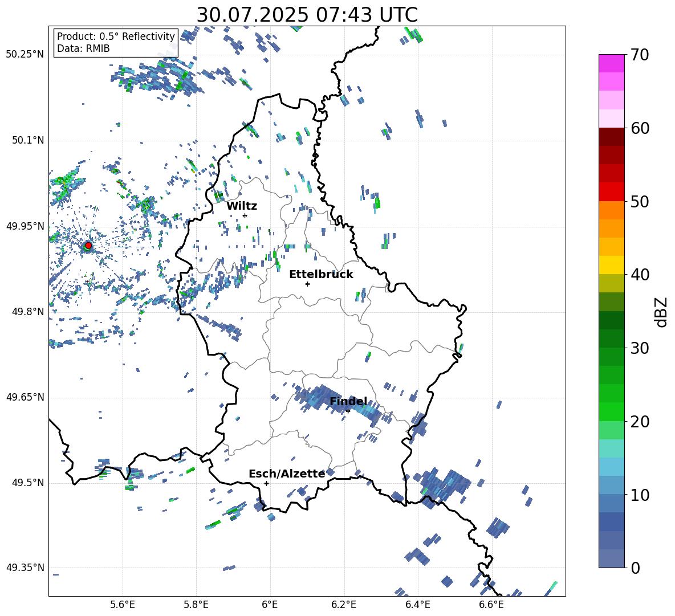675x616 pixels.
Task: Click the colorbar tick label 20
Action: coord(640,422)
